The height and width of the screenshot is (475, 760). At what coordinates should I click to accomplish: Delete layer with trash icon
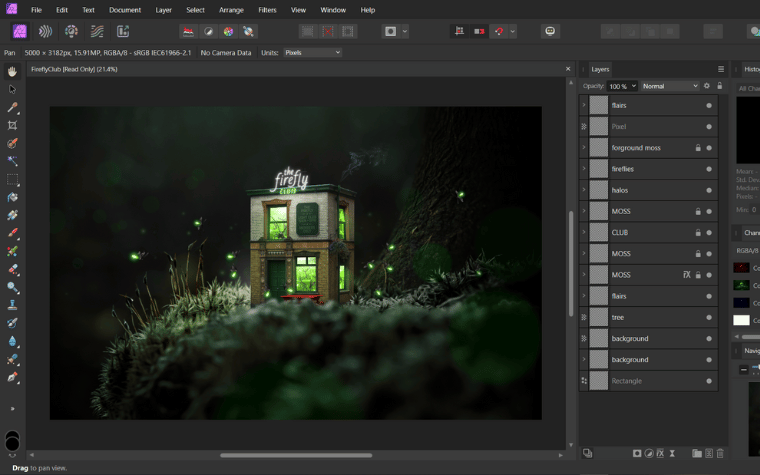pos(720,453)
